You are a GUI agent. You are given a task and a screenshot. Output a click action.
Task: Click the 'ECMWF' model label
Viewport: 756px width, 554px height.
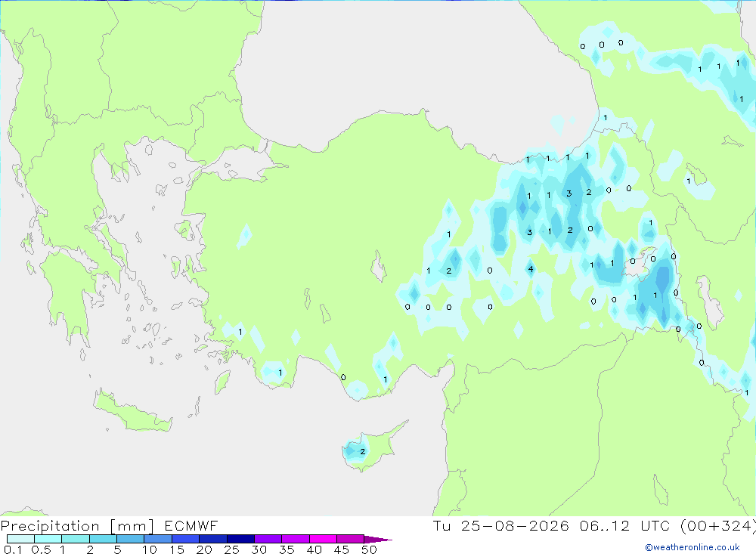191,525
